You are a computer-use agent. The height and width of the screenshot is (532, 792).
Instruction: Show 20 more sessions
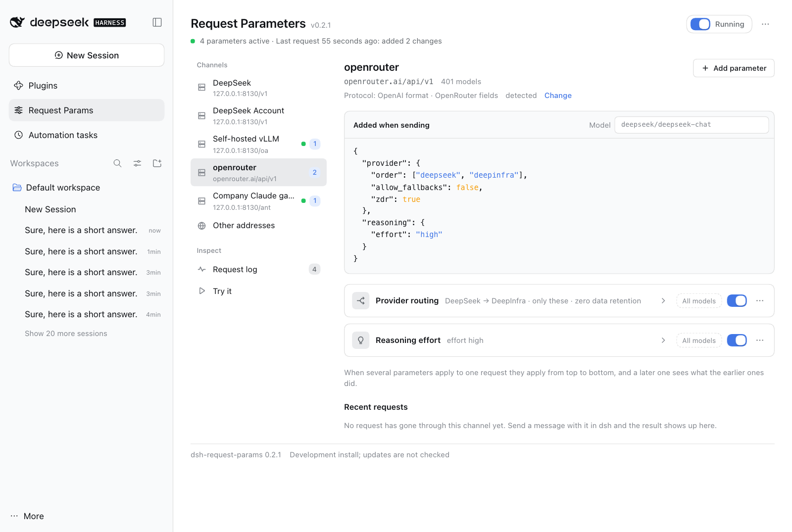point(66,334)
